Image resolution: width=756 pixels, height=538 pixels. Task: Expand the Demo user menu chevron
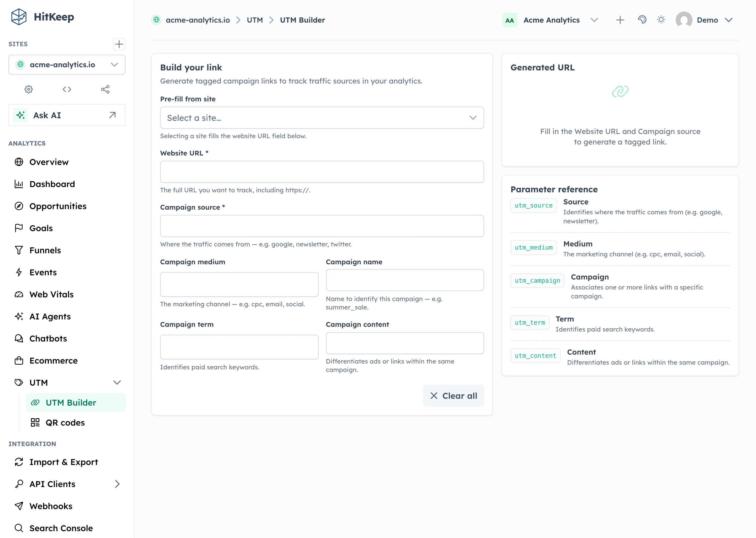[x=728, y=20]
